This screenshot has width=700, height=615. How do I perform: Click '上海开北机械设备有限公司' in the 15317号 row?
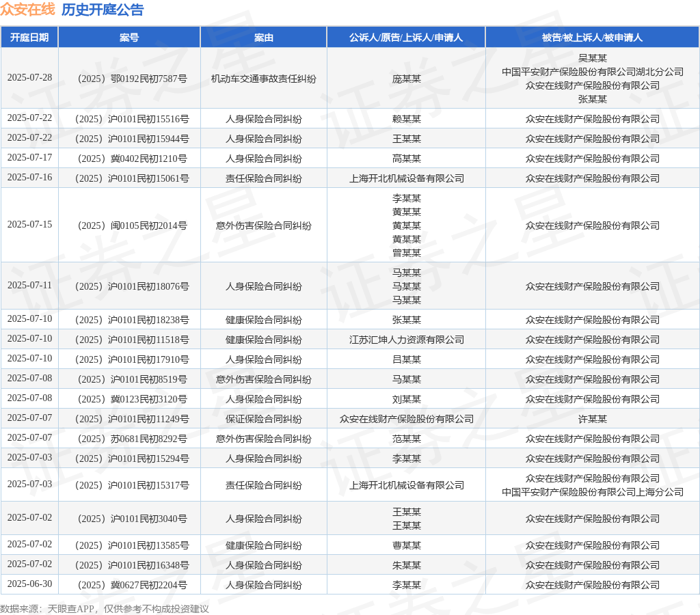pyautogui.click(x=406, y=486)
